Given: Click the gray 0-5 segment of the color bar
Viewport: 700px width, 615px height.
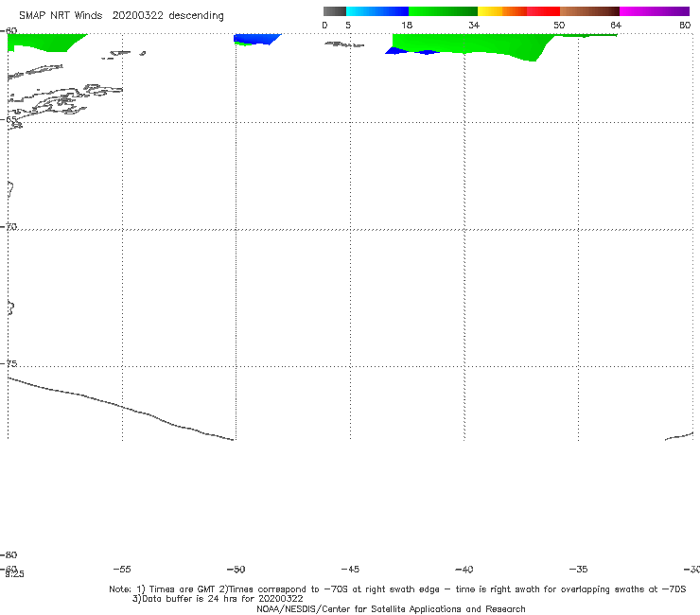Looking at the screenshot, I should (335, 11).
